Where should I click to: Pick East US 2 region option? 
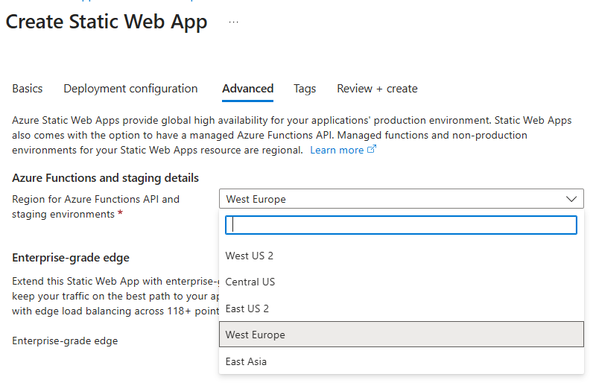point(401,308)
